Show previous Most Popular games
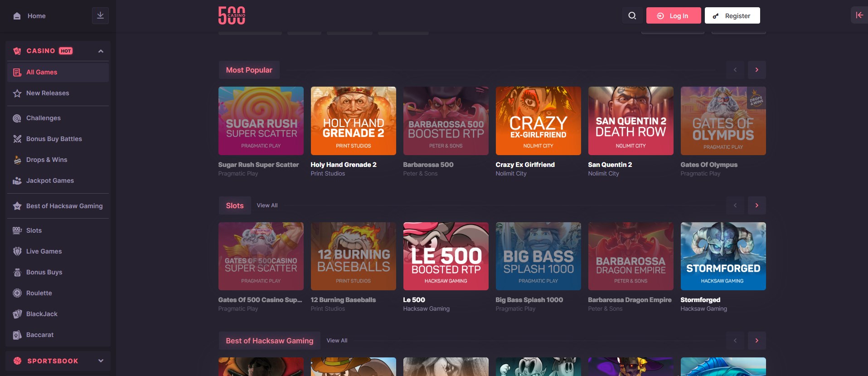The image size is (868, 376). point(735,70)
